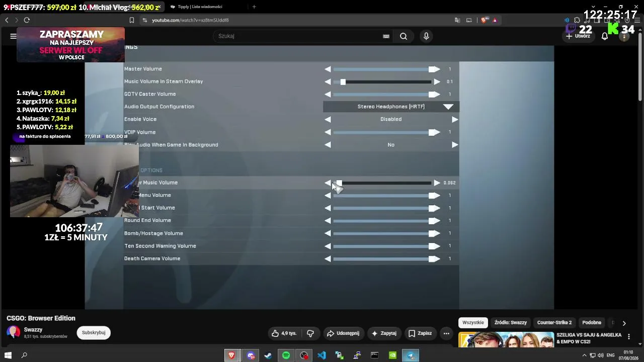This screenshot has width=644, height=362.
Task: Open the Brave Shields lion icon
Action: 484,20
